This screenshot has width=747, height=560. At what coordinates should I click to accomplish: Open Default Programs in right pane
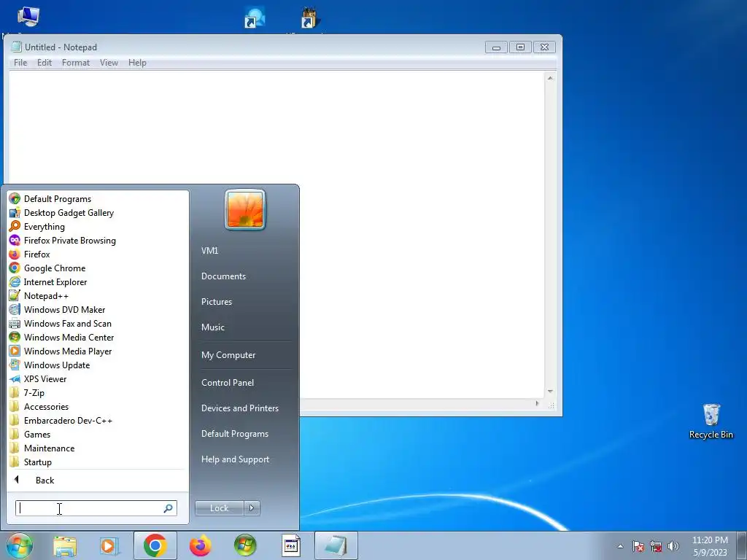pyautogui.click(x=235, y=434)
